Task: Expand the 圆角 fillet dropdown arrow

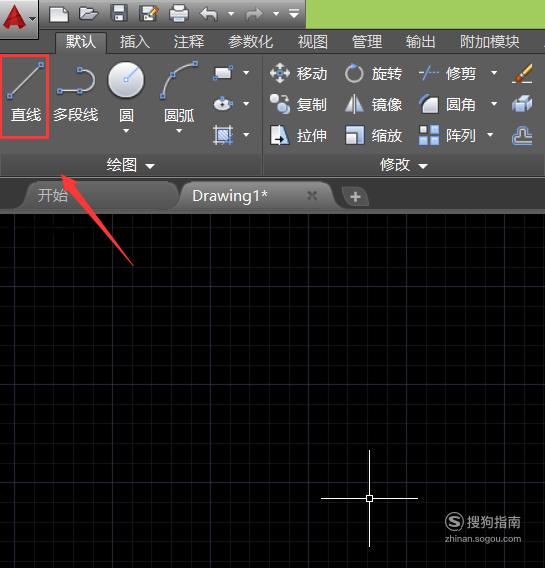Action: (x=494, y=104)
